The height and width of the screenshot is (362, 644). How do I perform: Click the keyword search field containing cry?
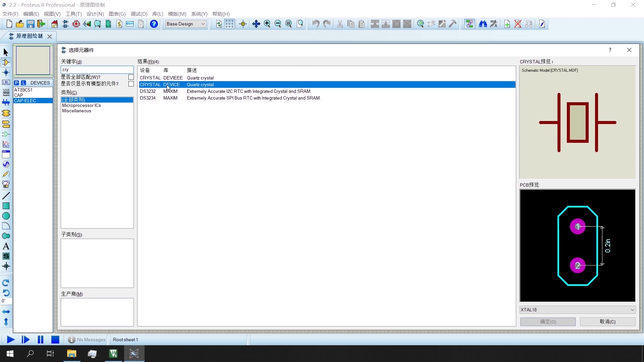[97, 70]
